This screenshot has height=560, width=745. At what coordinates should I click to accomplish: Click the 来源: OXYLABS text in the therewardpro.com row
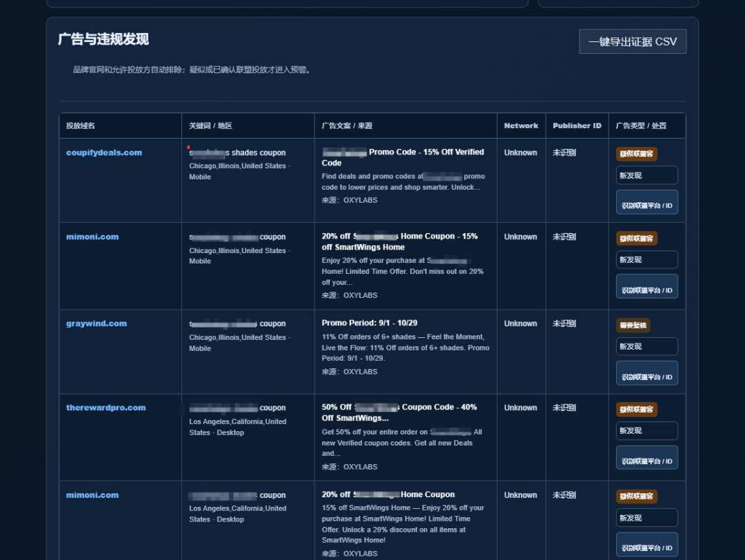point(349,467)
